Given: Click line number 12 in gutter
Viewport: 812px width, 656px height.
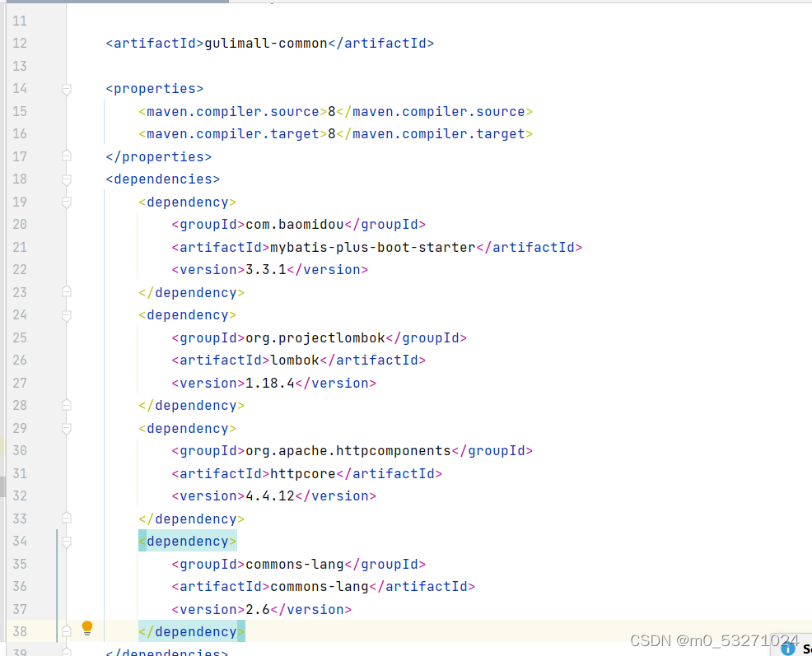Looking at the screenshot, I should pos(20,44).
